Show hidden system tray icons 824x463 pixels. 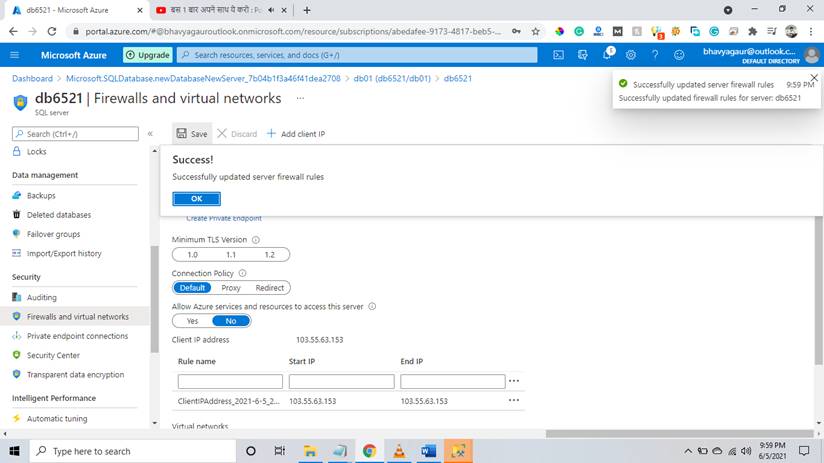click(x=687, y=451)
